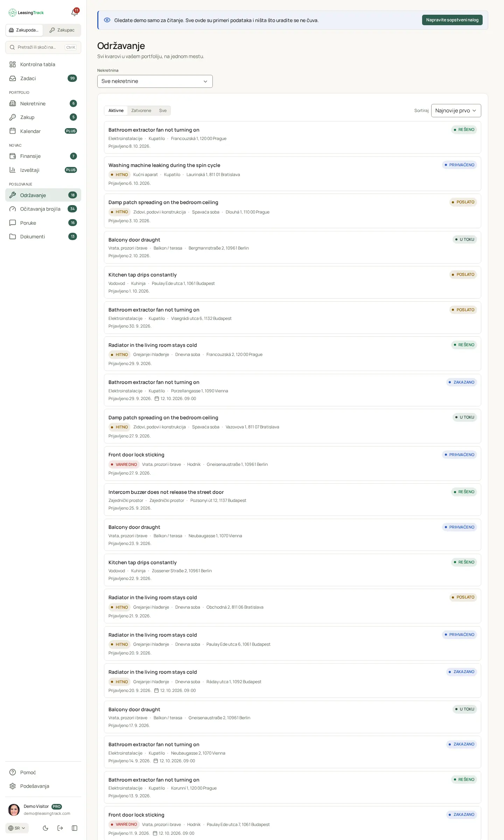Screen dimensions: 504x840
Task: Select Održavanje in the sidebar
Action: point(43,195)
